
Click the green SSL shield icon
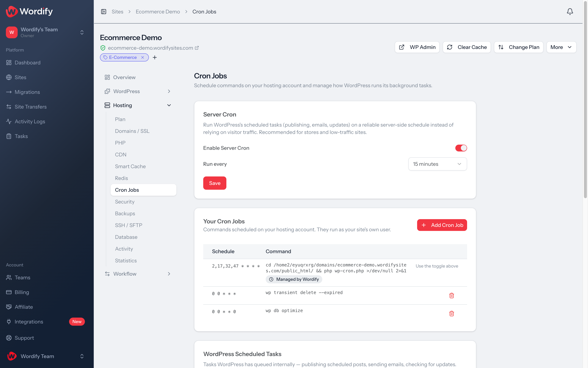[103, 48]
